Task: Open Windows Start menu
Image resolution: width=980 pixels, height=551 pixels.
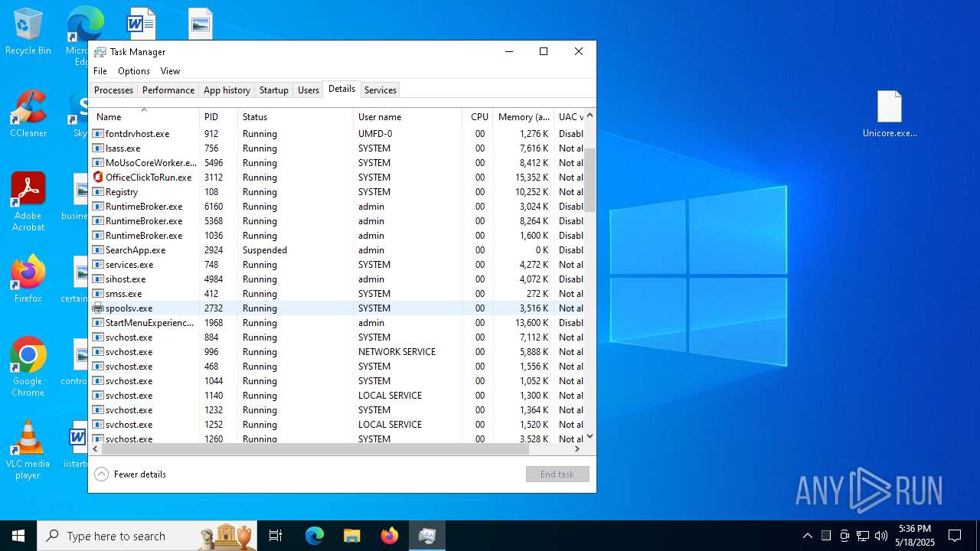Action: (18, 536)
